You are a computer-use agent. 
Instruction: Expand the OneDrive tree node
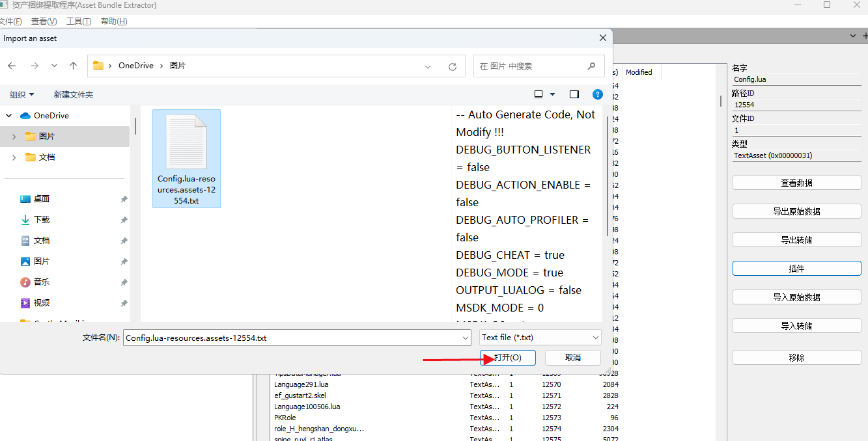click(x=9, y=116)
